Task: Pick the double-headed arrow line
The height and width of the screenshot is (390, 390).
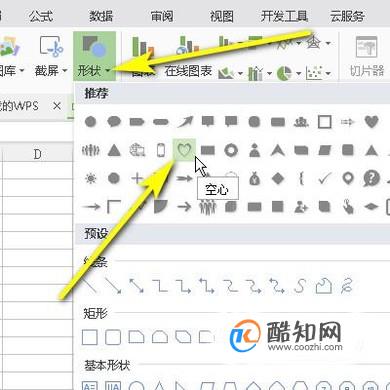Action: coord(136,286)
